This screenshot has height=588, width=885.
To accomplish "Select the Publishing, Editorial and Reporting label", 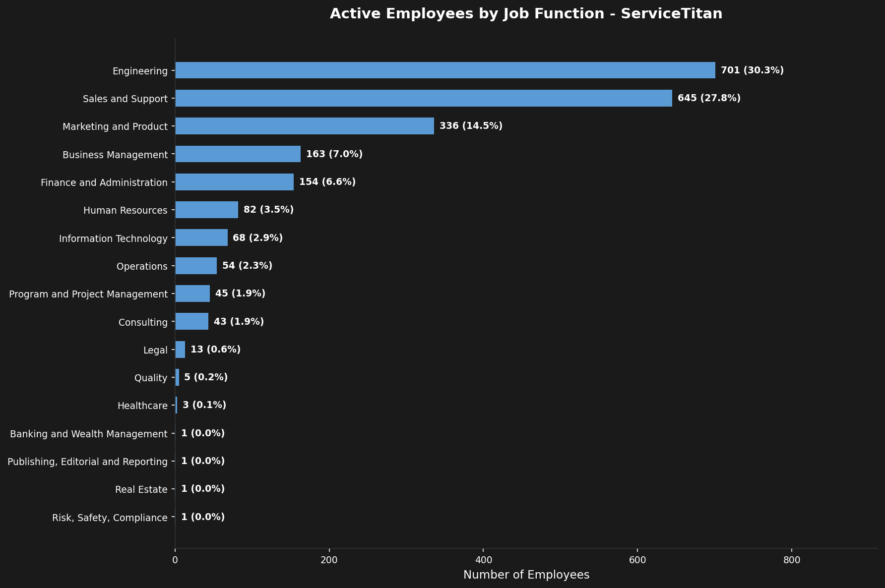I will (88, 462).
